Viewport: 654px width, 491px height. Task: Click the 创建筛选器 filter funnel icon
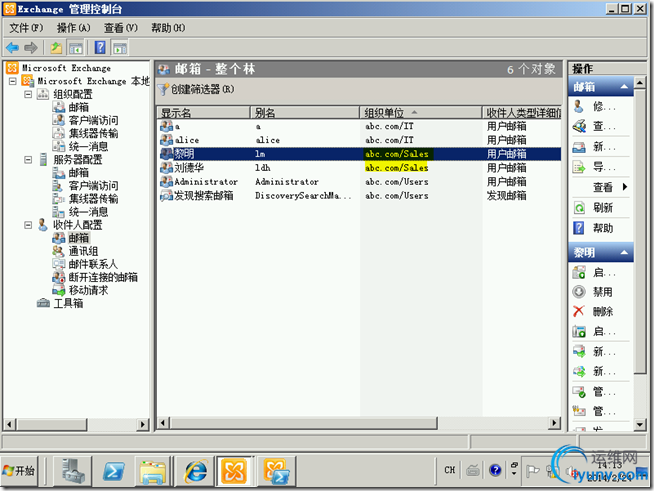tap(163, 89)
